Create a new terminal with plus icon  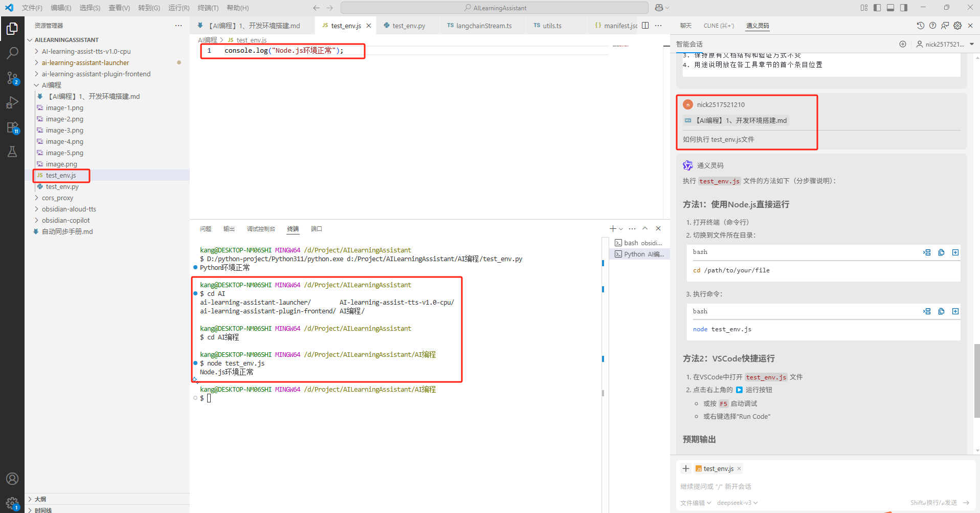click(613, 229)
